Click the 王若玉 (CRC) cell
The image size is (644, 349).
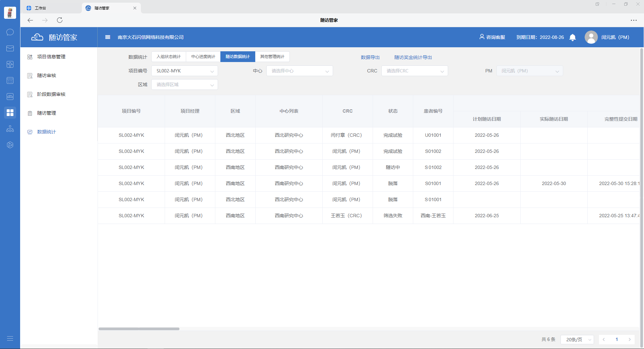click(x=348, y=216)
